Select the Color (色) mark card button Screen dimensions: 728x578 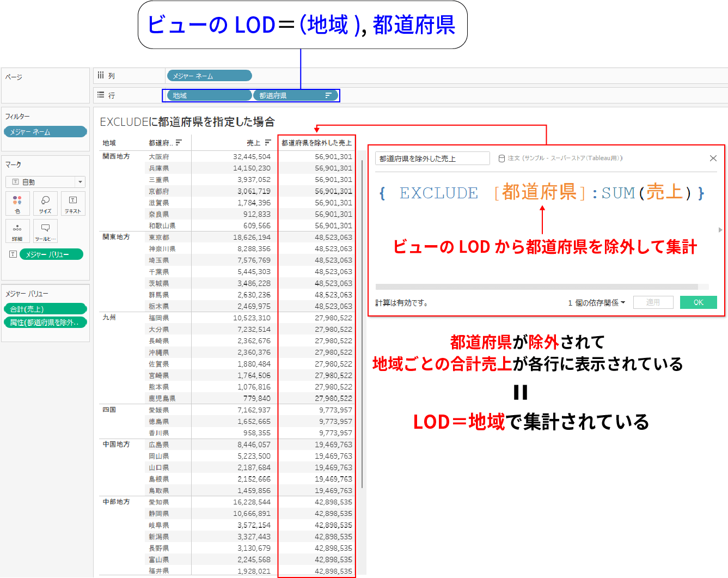(x=17, y=204)
